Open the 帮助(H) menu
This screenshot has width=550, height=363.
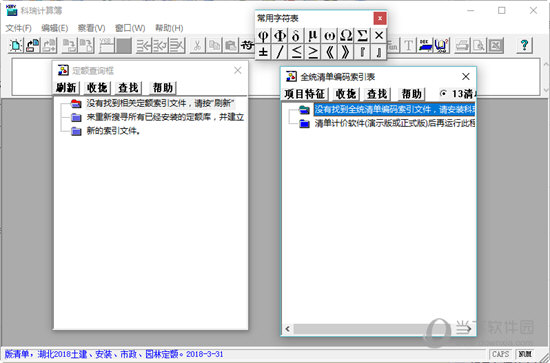coord(169,28)
